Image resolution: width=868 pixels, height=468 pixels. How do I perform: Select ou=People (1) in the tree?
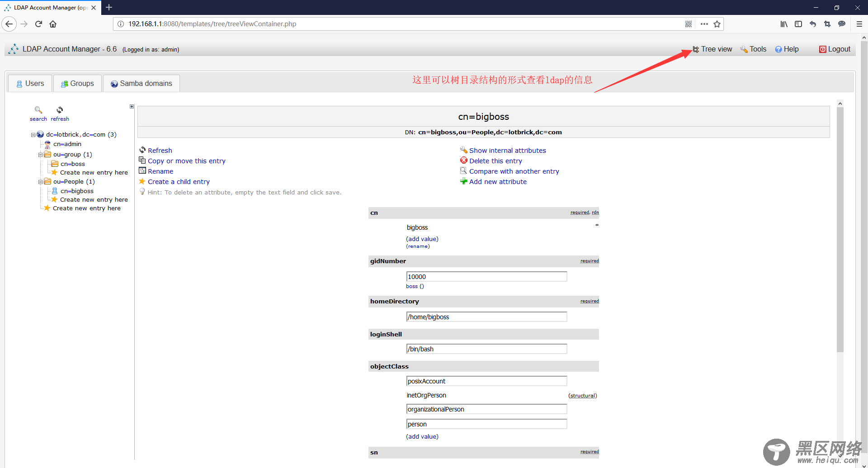point(74,182)
